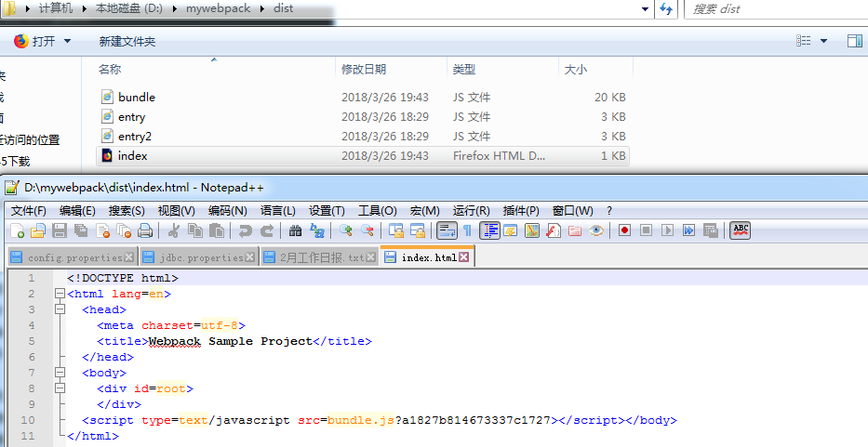Switch to jdbc.properties tab

pos(199,257)
